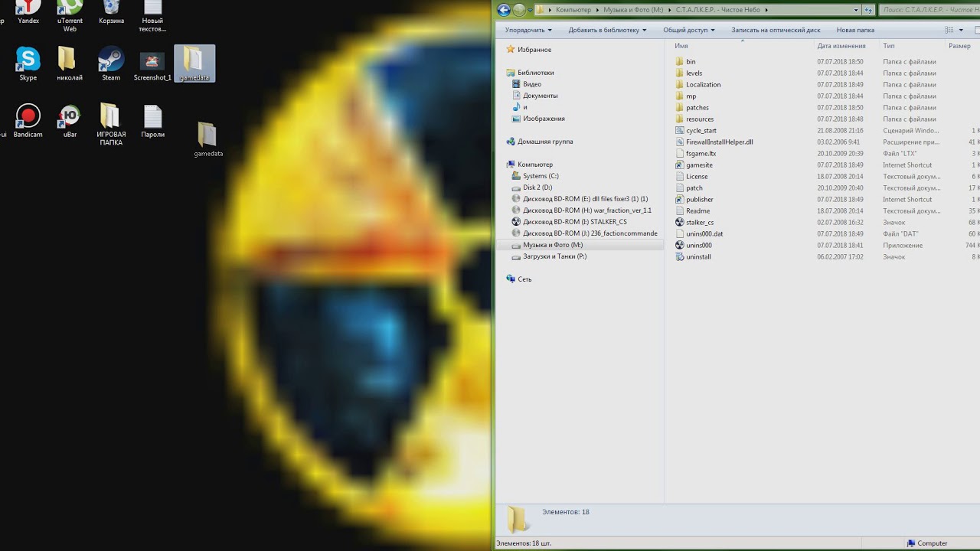Select the Readme text document

click(692, 211)
